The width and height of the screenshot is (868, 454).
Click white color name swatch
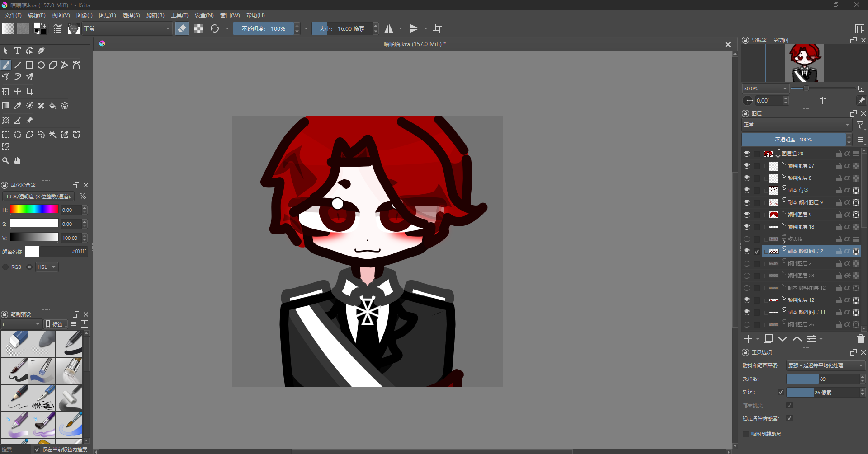[32, 252]
